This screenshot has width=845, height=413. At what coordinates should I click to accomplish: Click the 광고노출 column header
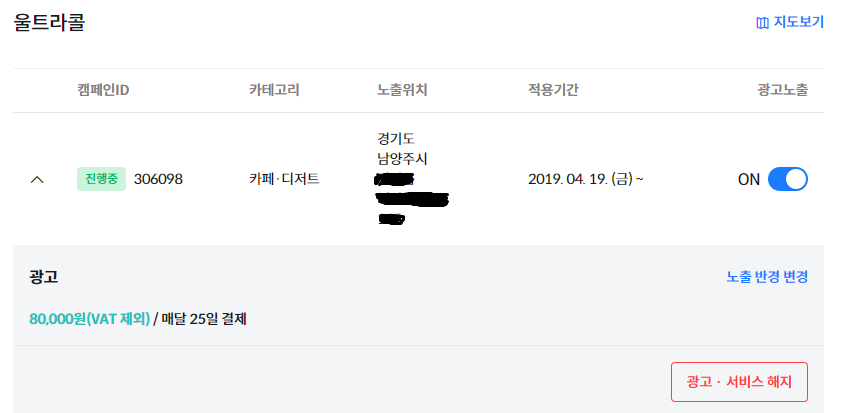tap(782, 90)
